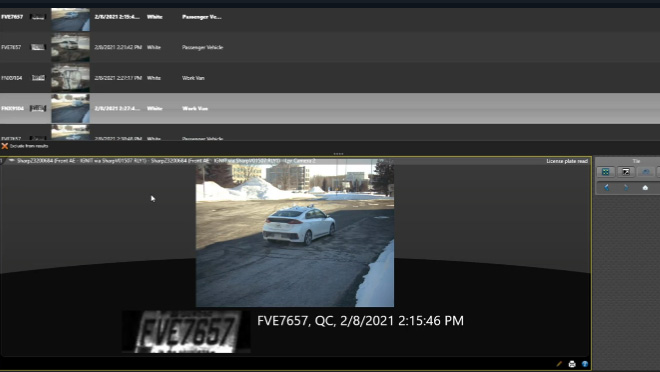Click the pencil edit icon under the image
This screenshot has width=660, height=372.
(559, 364)
